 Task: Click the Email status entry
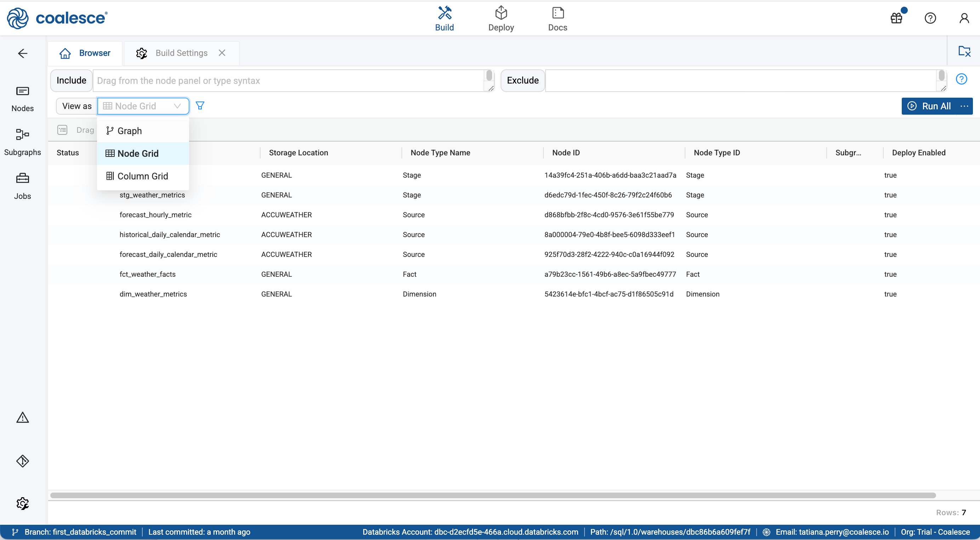click(832, 532)
